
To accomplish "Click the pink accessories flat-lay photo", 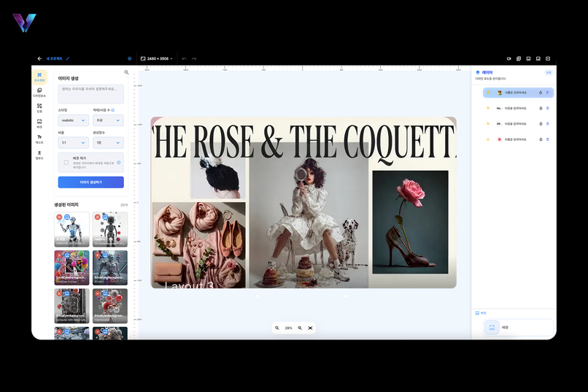I will click(x=198, y=245).
